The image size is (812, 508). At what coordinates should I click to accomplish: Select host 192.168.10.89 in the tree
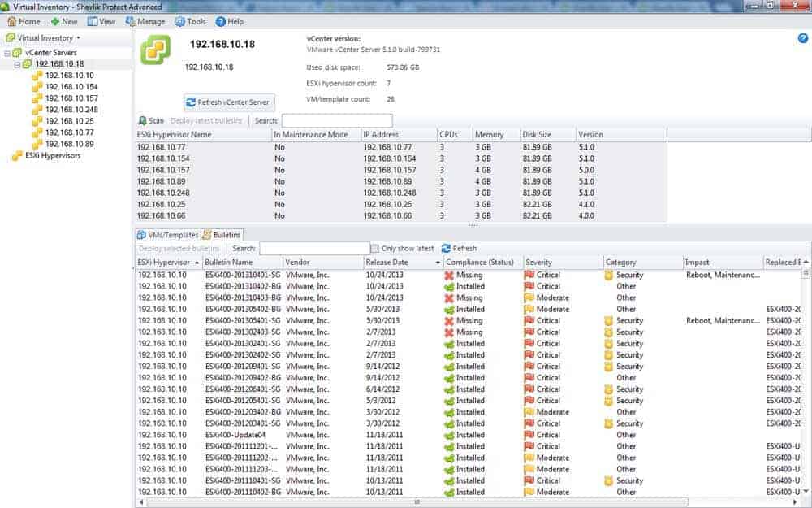69,144
